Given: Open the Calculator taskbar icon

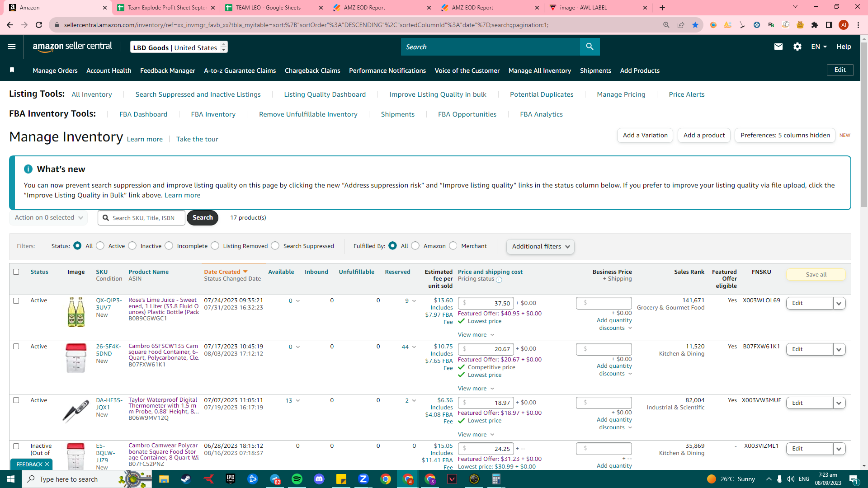Looking at the screenshot, I should [496, 479].
